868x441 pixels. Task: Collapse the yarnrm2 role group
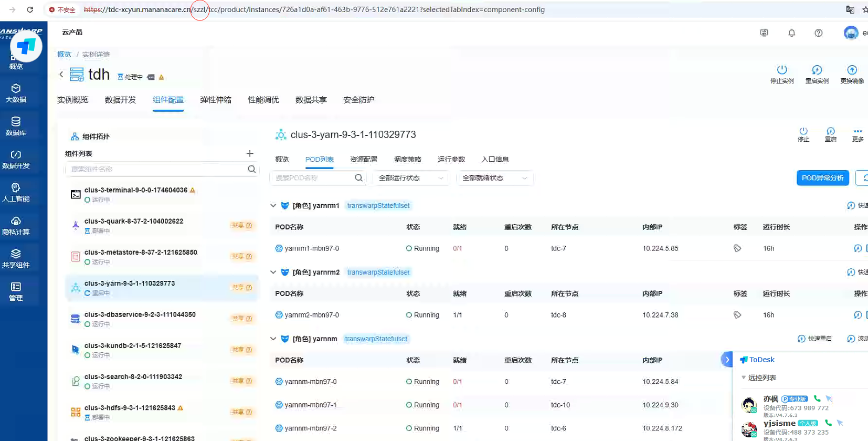(x=273, y=272)
